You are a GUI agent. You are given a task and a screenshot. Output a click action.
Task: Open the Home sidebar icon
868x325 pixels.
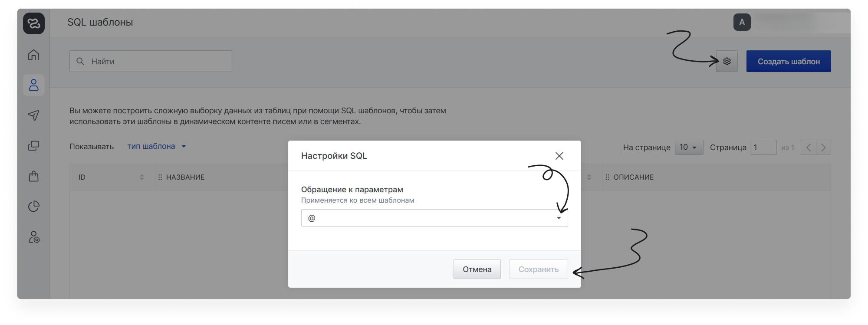click(x=34, y=55)
